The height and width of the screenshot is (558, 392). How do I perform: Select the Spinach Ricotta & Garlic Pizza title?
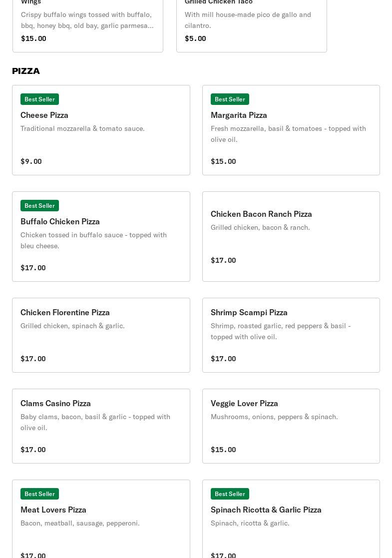click(266, 510)
